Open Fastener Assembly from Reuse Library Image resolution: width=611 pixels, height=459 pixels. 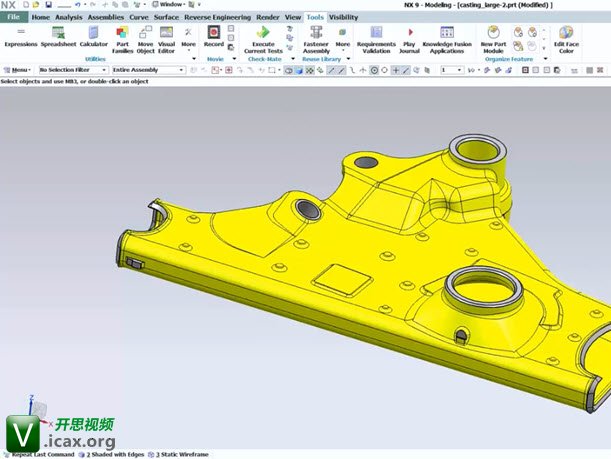click(x=316, y=38)
